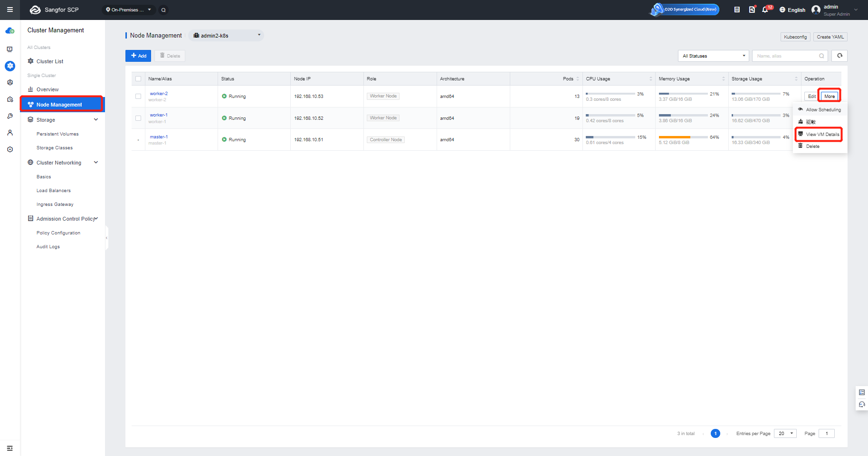
Task: Open the hexagon settings sidebar icon
Action: tap(10, 149)
